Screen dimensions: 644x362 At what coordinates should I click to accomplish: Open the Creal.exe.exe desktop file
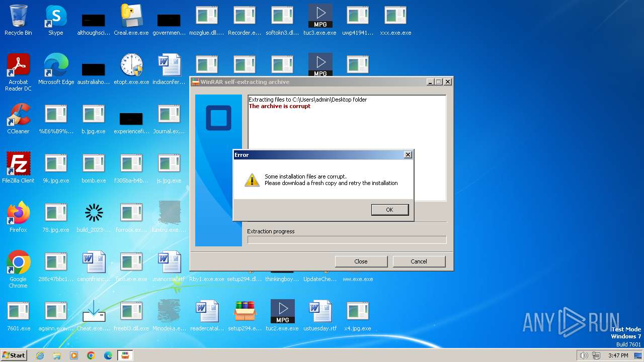[x=131, y=20]
